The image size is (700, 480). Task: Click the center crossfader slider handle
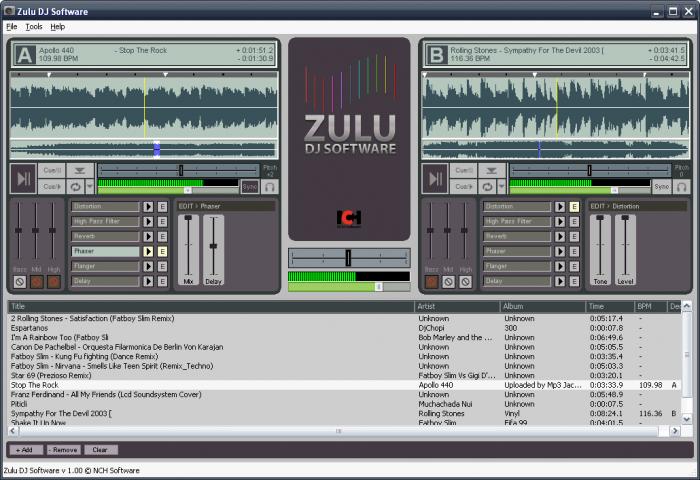[x=348, y=257]
